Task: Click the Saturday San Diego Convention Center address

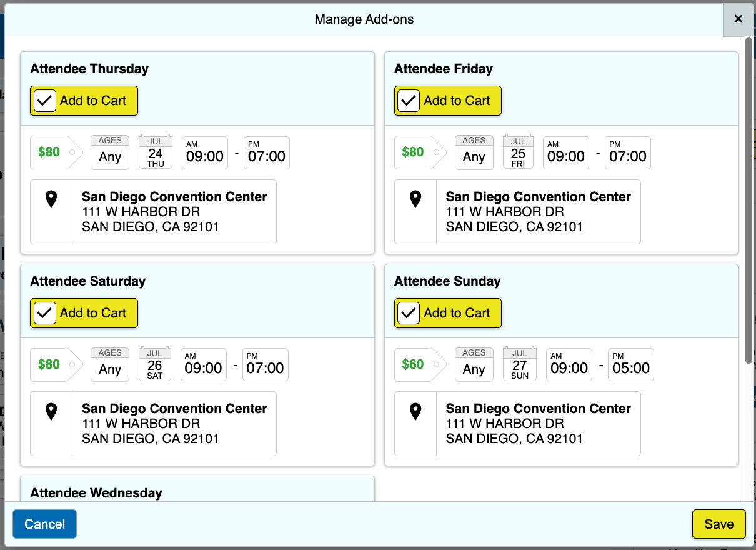Action: [174, 424]
